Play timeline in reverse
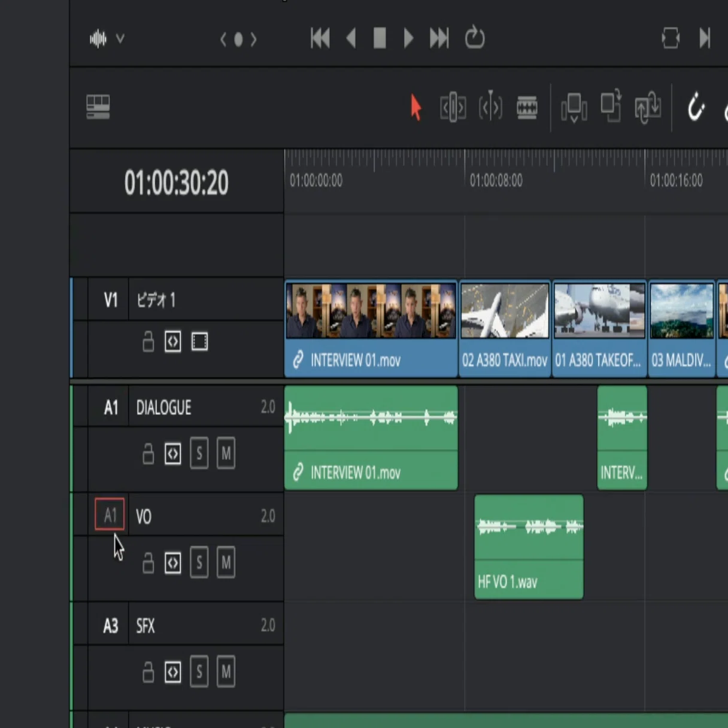This screenshot has height=728, width=728. coord(351,38)
